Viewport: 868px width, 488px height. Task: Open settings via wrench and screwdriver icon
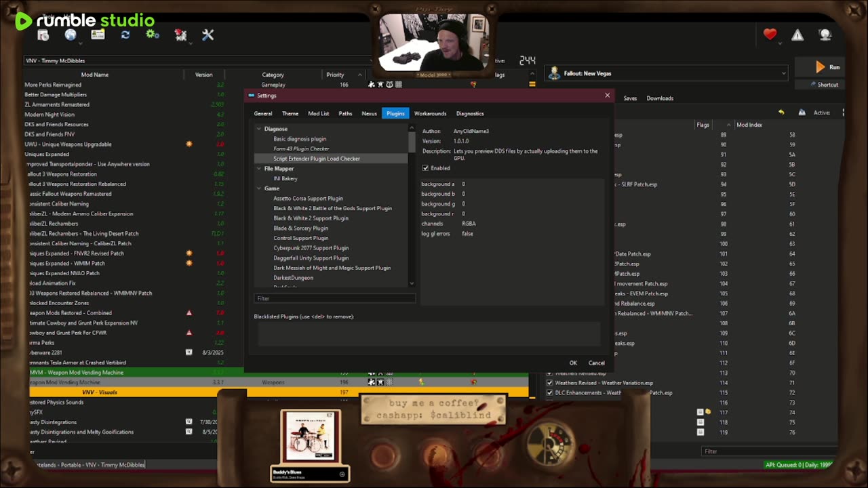point(208,35)
